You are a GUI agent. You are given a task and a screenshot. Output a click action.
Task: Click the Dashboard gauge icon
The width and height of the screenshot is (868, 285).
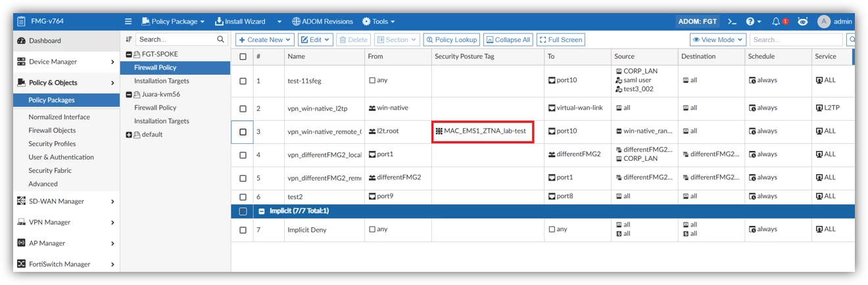tap(22, 41)
